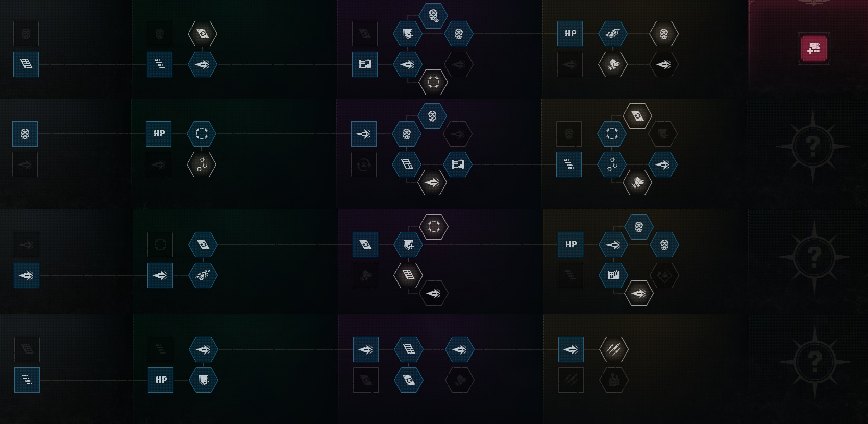Select the dimmed grid-panel square node

(x=27, y=349)
